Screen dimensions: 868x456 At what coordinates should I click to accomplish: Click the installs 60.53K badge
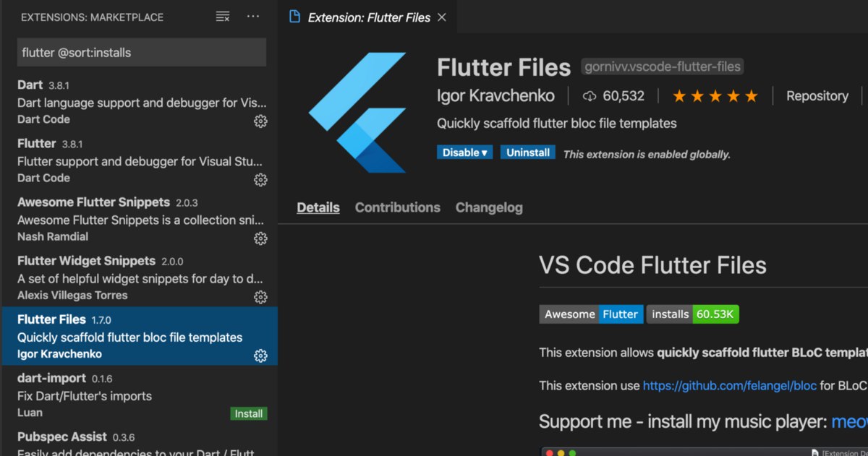pyautogui.click(x=693, y=314)
